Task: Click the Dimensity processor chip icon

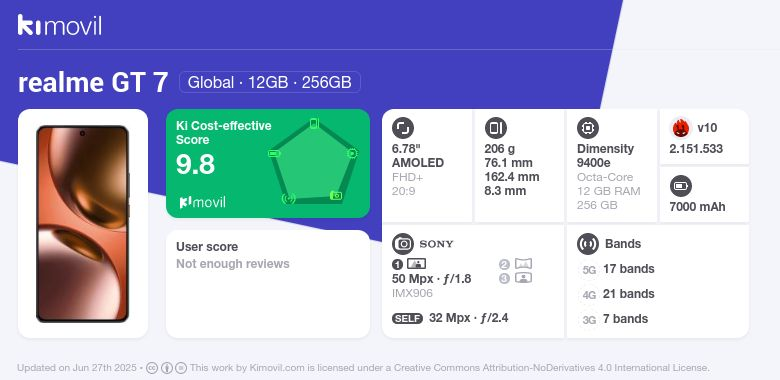Action: click(x=588, y=128)
